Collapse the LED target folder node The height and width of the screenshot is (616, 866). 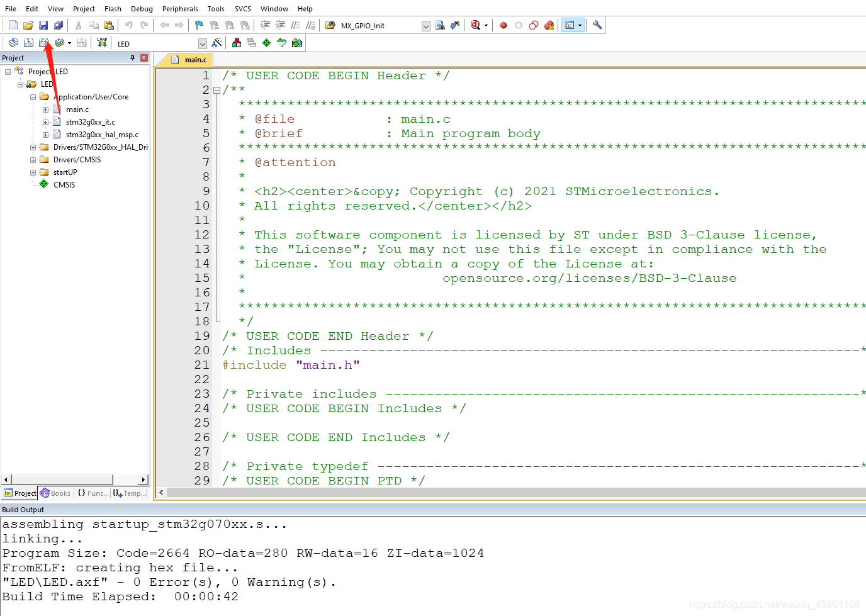click(x=20, y=84)
